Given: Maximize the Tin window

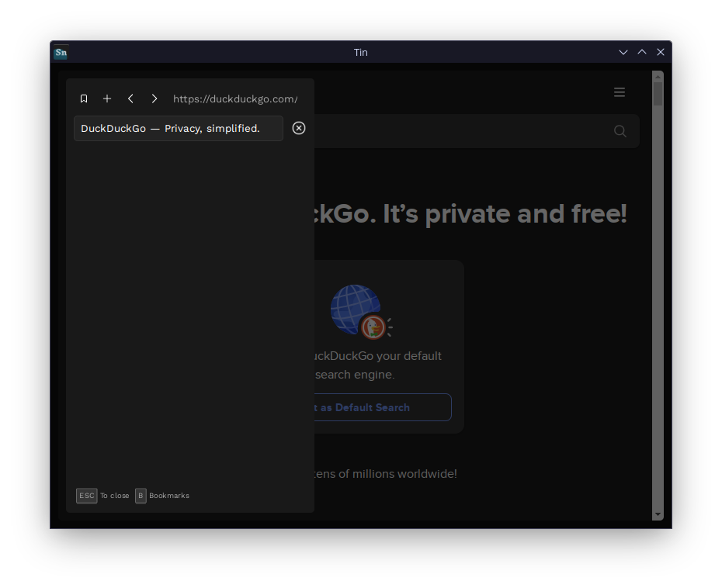Looking at the screenshot, I should click(x=642, y=52).
